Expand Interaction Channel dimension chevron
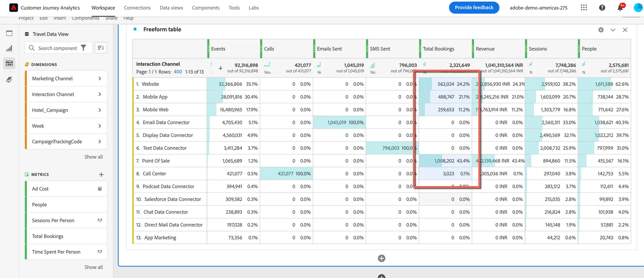Viewport: 644px width, 278px height. click(100, 94)
